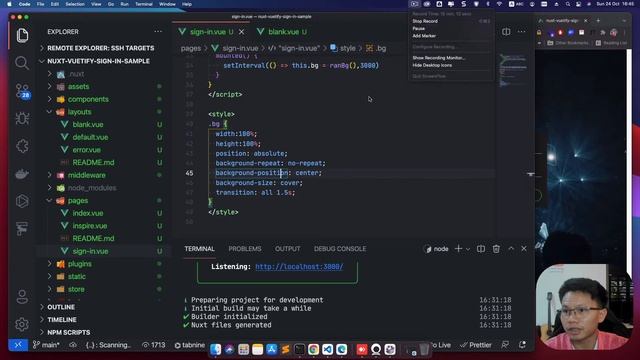
Task: Create a new terminal with plus icon
Action: pos(458,249)
